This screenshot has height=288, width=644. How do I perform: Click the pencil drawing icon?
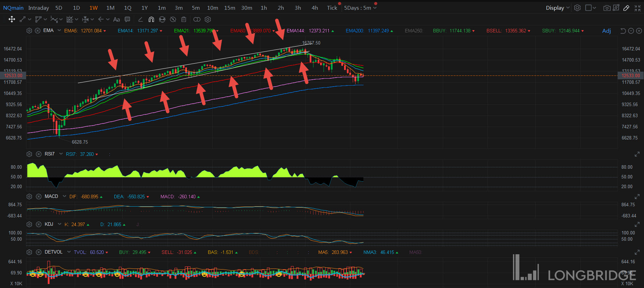tap(626, 8)
